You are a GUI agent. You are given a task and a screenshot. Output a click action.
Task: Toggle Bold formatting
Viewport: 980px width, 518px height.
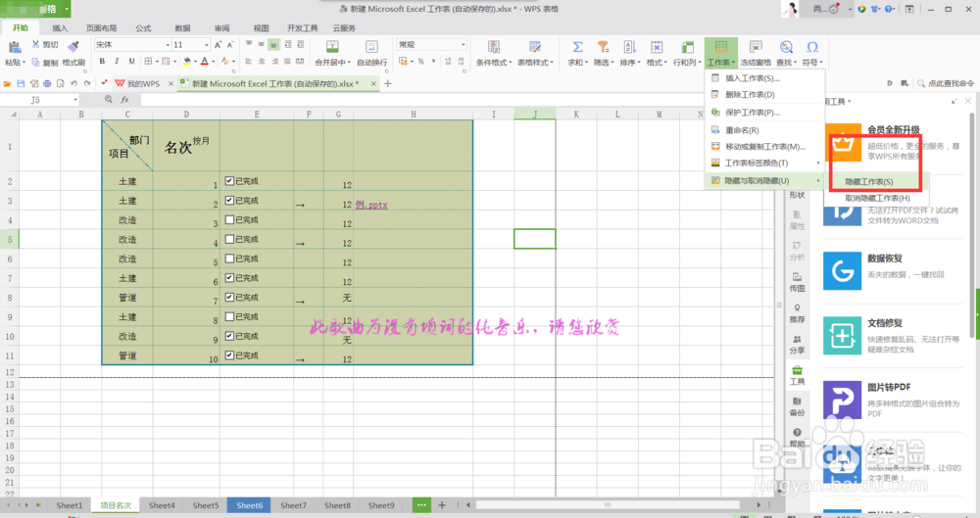pos(102,62)
